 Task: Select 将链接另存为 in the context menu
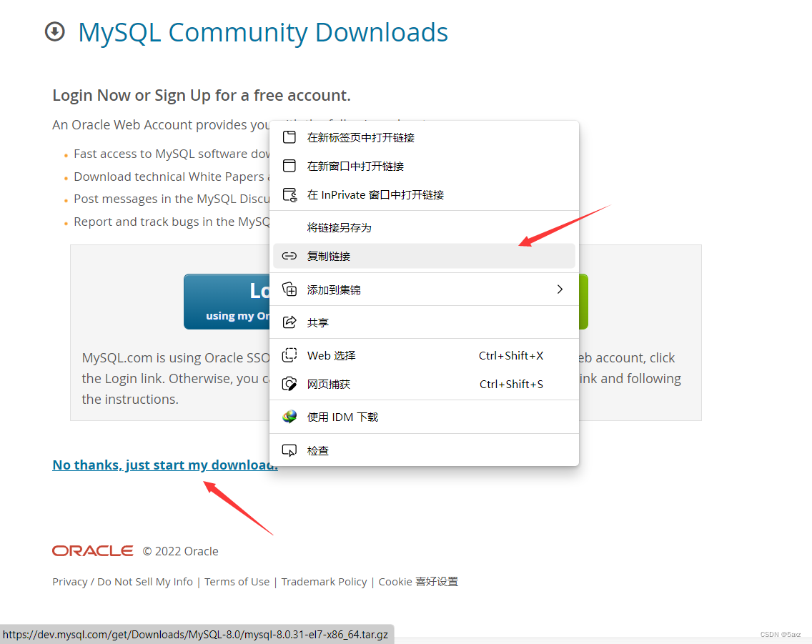click(424, 227)
